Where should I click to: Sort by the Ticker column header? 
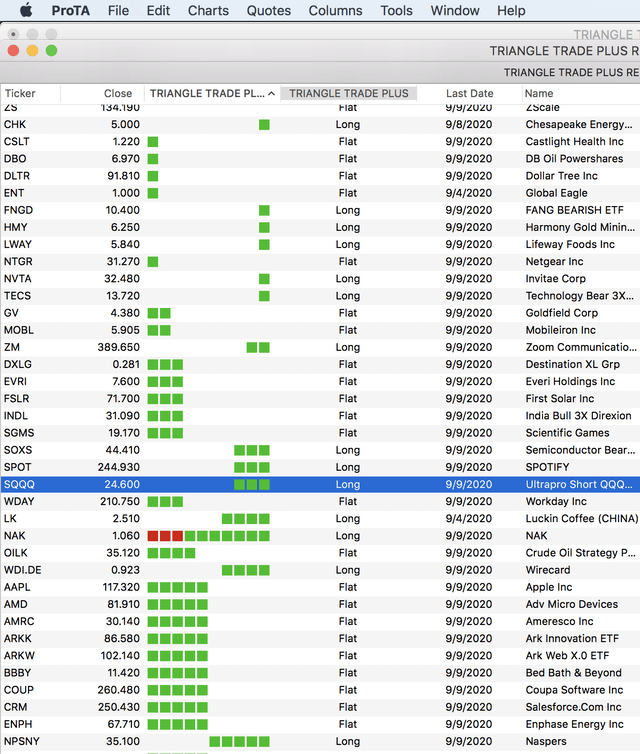(x=20, y=93)
